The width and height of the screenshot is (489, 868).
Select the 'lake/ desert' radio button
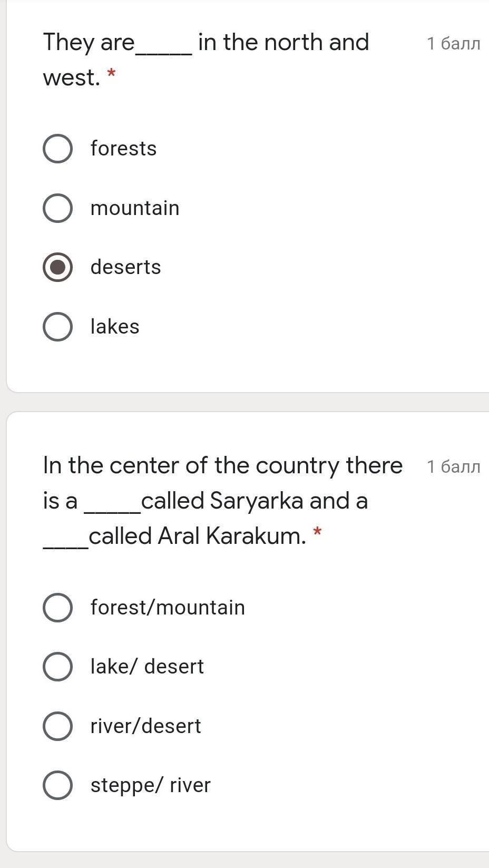click(x=57, y=667)
